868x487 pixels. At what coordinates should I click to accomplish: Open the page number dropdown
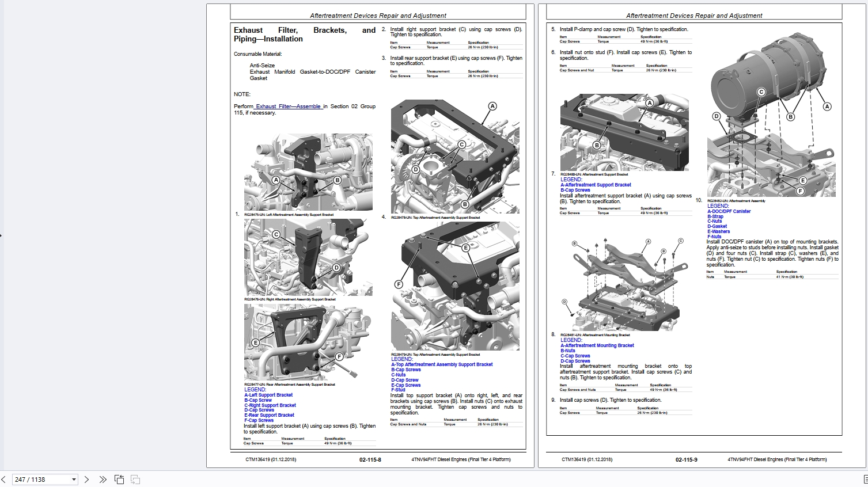(x=74, y=479)
